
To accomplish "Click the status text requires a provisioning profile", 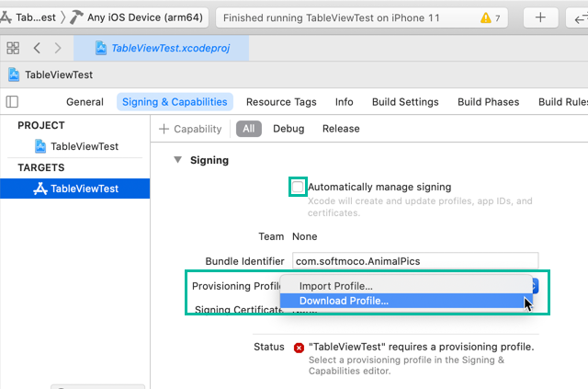I will 421,347.
